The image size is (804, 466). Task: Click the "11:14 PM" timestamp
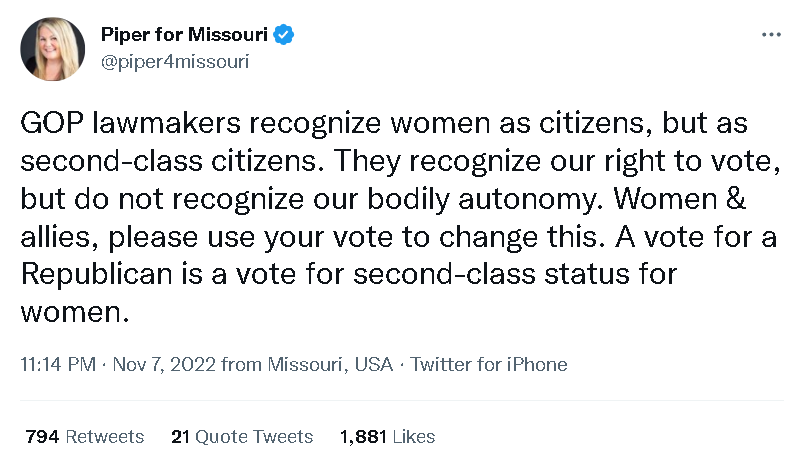(x=59, y=365)
